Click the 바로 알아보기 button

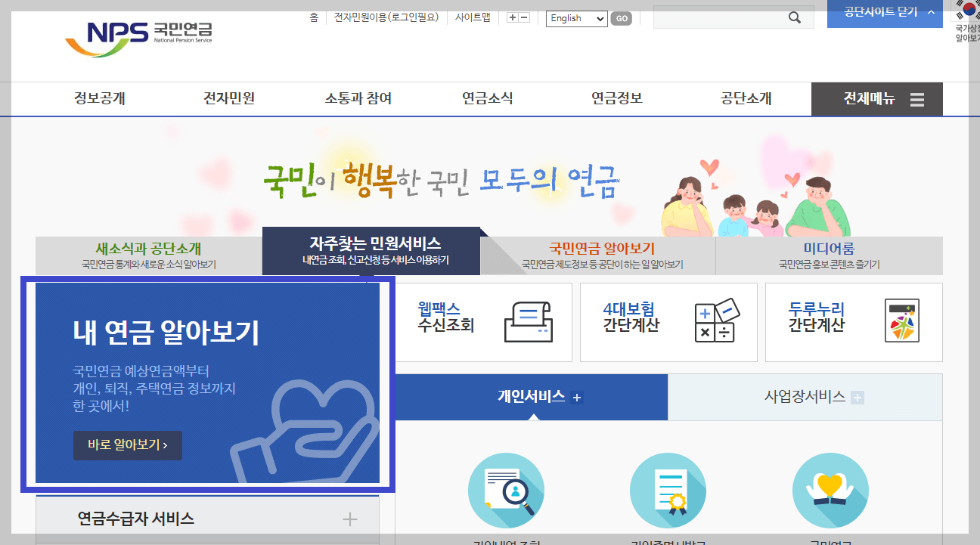(127, 445)
